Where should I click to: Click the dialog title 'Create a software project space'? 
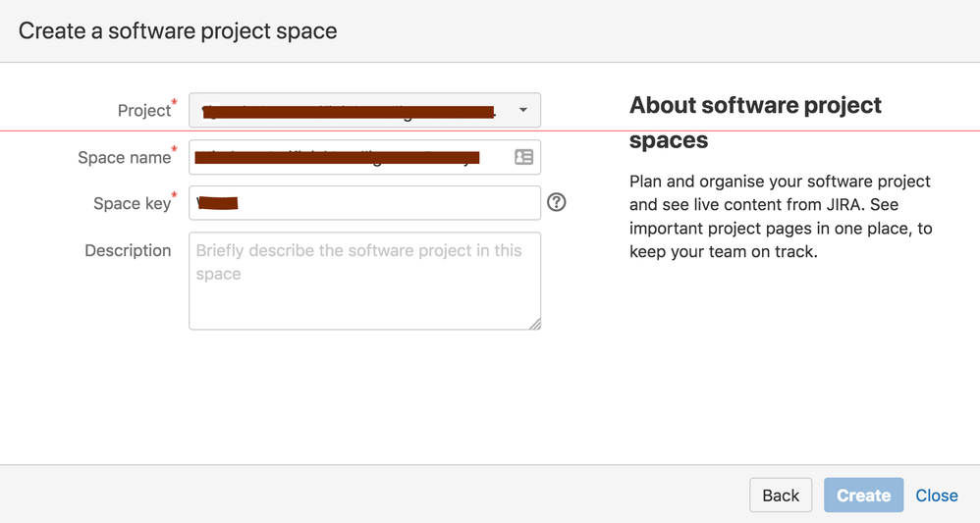(178, 30)
